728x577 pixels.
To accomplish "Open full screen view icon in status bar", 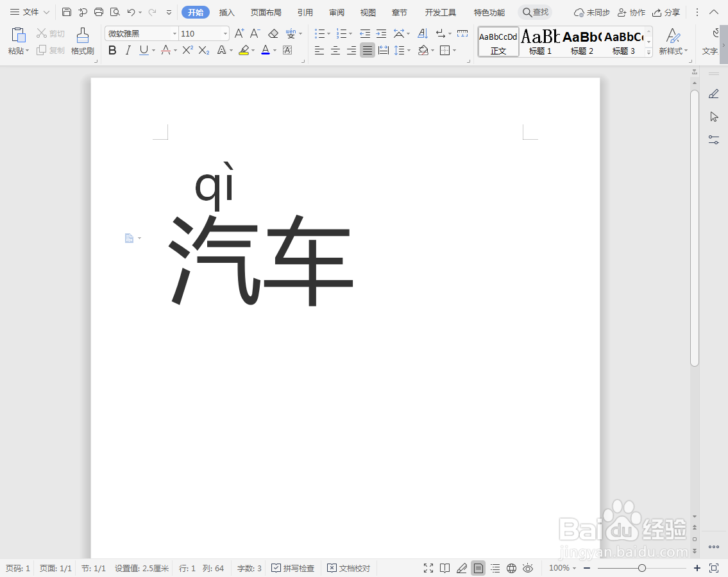I will (428, 568).
